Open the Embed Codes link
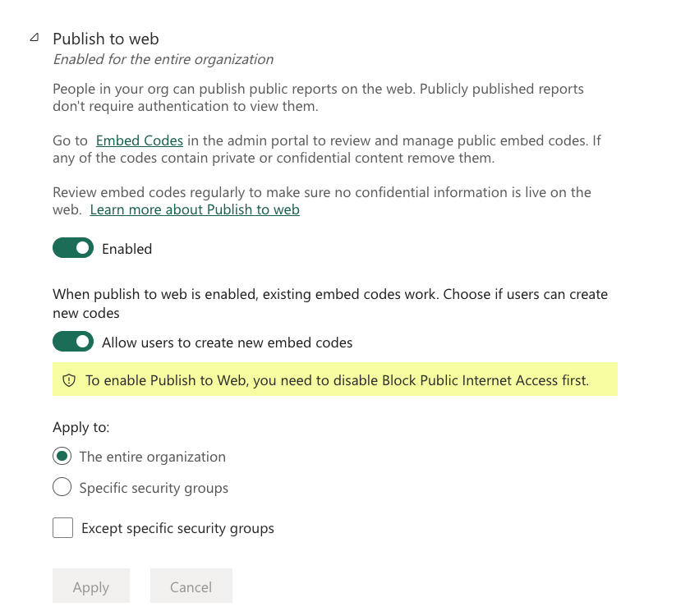 [x=140, y=140]
